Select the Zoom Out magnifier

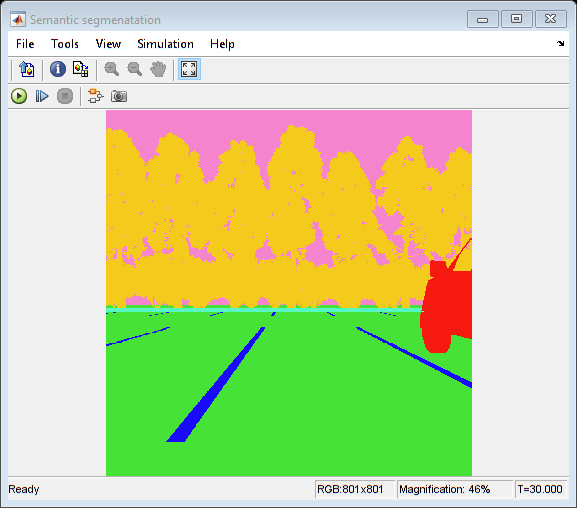click(x=135, y=69)
